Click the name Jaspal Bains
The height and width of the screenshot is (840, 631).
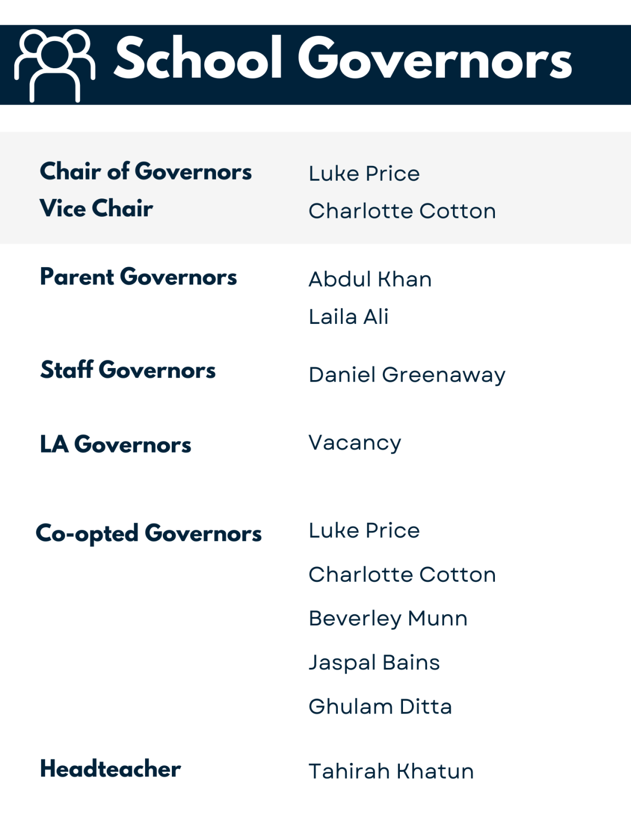tap(374, 664)
